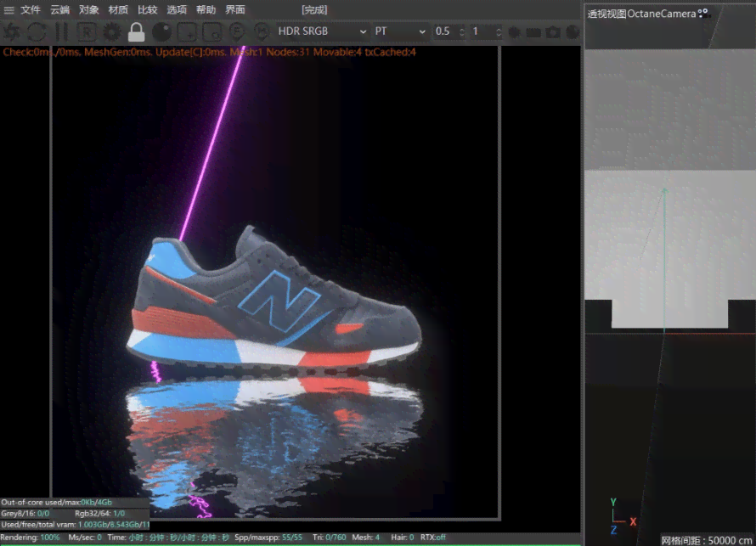Click the 透视视图 OctaneCamera viewport label

[641, 14]
